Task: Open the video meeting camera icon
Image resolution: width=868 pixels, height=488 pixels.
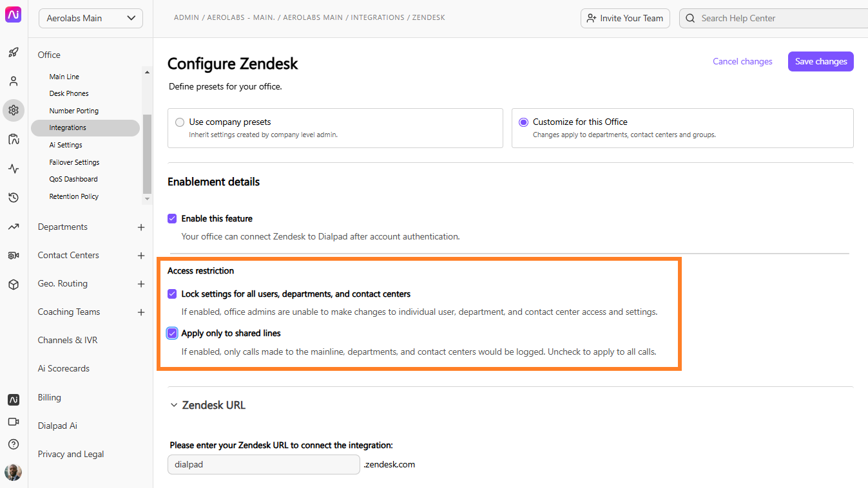Action: pos(14,422)
